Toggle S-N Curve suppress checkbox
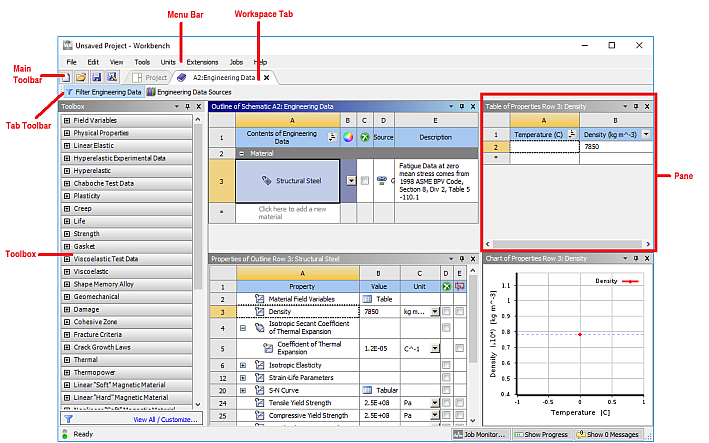Image resolution: width=709 pixels, height=443 pixels. point(446,390)
